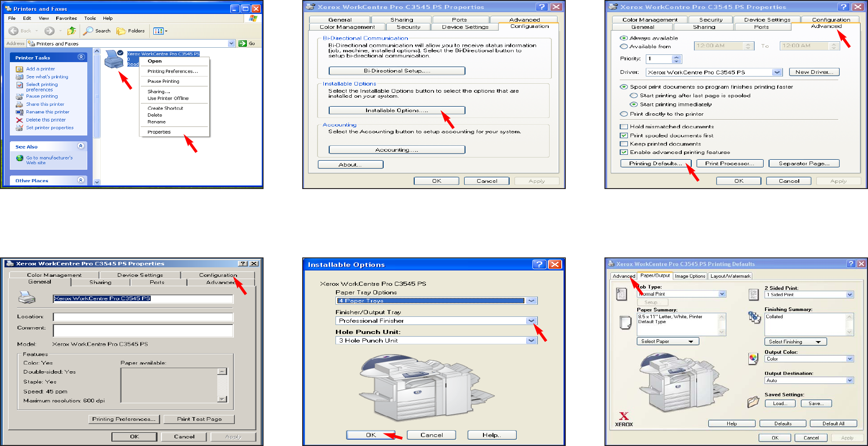Click the New Driver... button

814,72
